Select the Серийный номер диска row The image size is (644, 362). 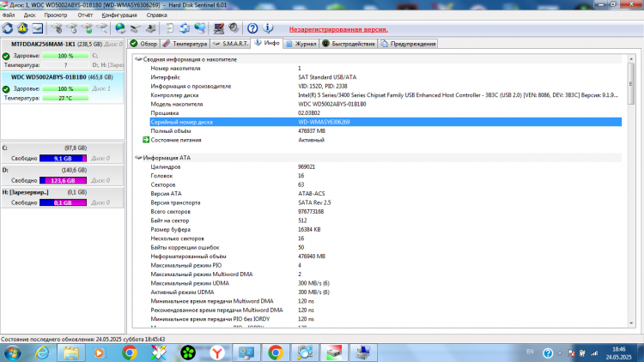[386, 122]
